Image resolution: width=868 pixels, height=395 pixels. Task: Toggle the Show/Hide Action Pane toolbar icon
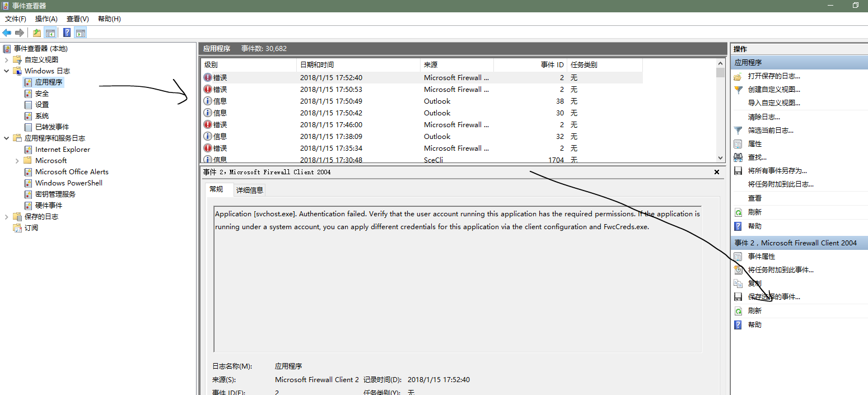81,33
